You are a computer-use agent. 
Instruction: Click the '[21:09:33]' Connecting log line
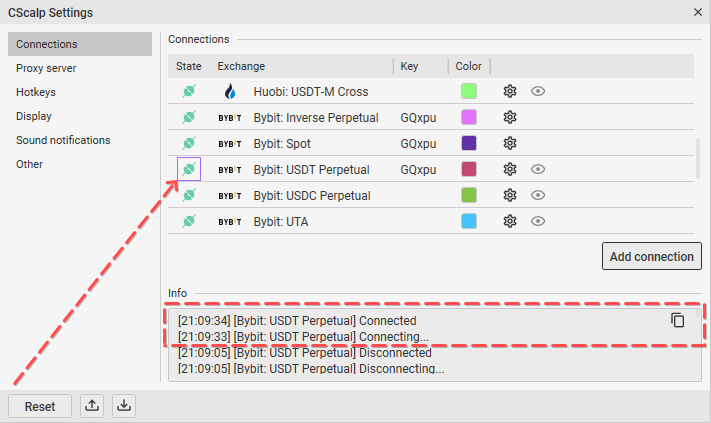[x=303, y=336]
